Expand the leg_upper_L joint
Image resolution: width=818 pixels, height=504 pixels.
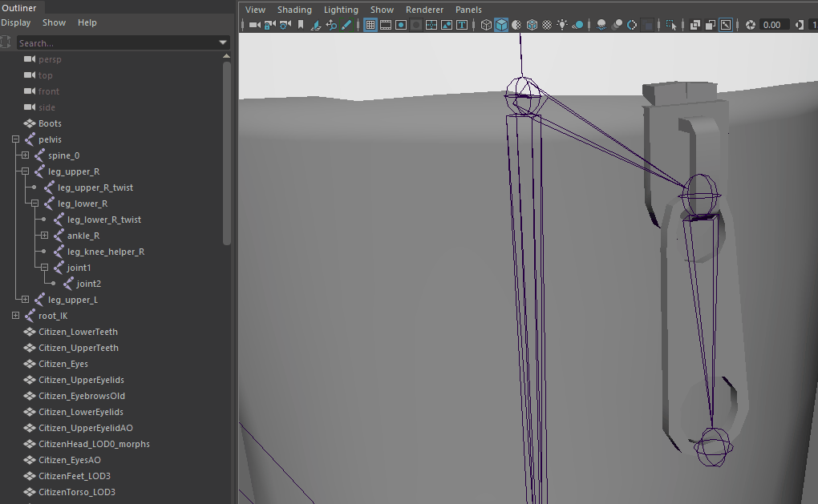pos(25,300)
